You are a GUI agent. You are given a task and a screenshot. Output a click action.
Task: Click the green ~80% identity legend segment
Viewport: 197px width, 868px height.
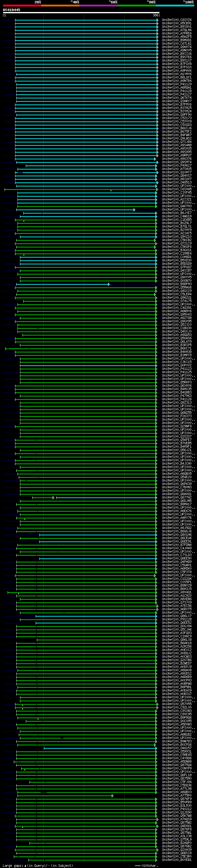pos(137,6)
